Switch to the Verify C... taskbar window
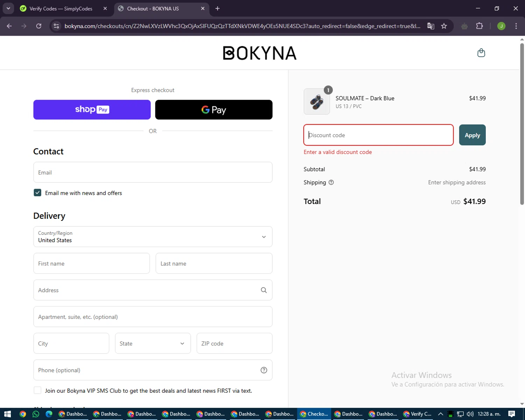 pos(418,414)
